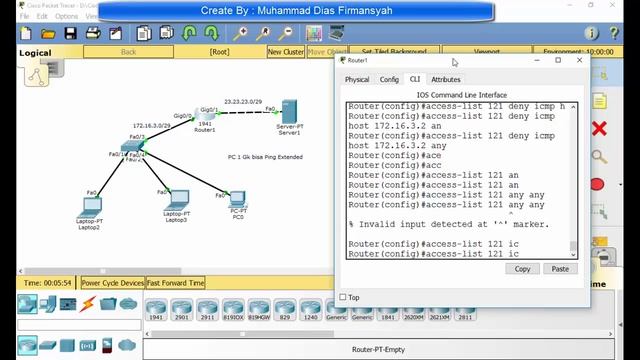The image size is (640, 360).
Task: Open the custom devices dialog icon
Action: click(336, 33)
